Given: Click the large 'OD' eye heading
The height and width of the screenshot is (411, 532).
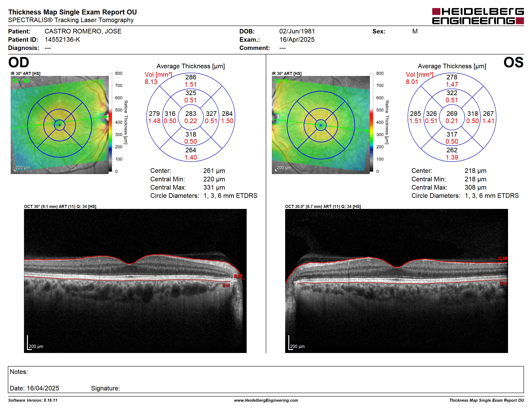Looking at the screenshot, I should click(x=19, y=62).
